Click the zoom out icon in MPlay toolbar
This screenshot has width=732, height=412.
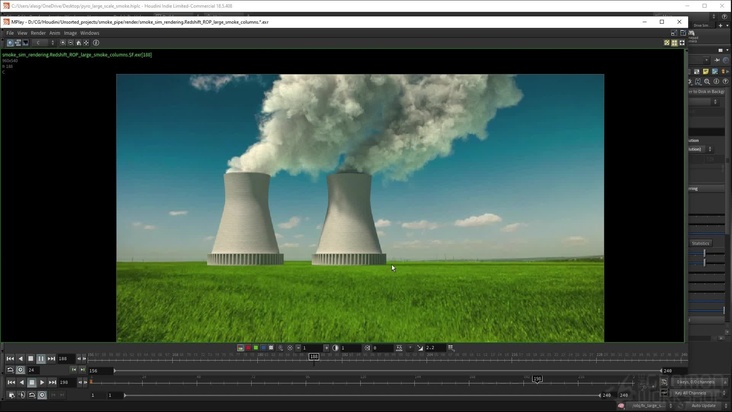pyautogui.click(x=70, y=43)
